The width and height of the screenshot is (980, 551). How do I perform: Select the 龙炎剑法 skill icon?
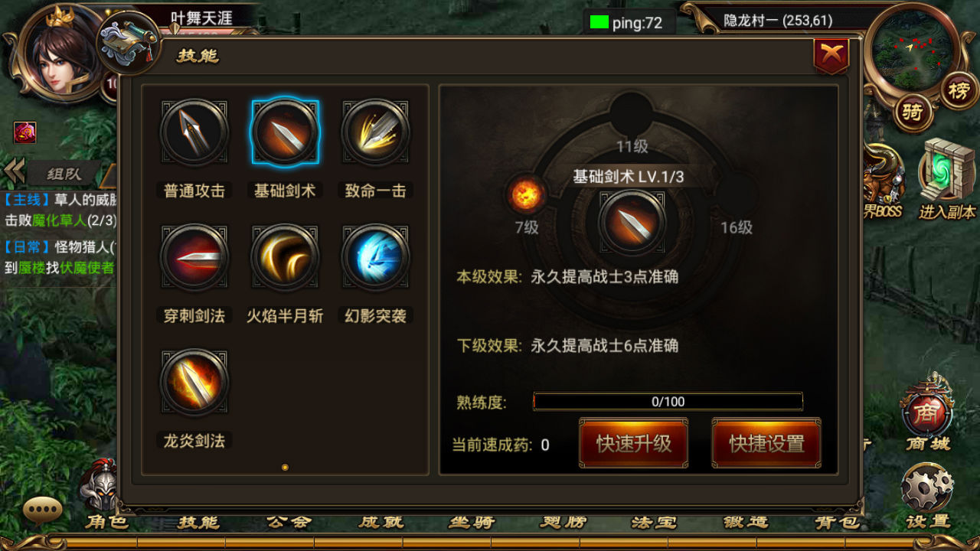pyautogui.click(x=194, y=383)
